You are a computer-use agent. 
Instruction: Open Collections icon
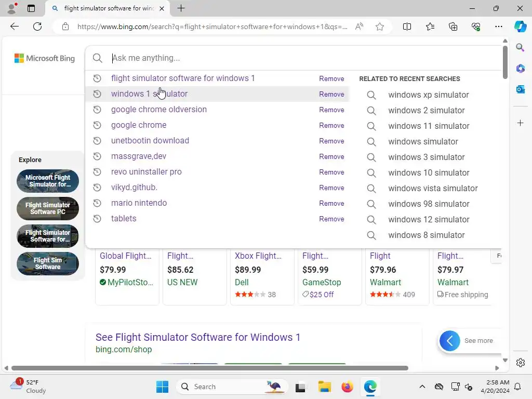tap(453, 26)
